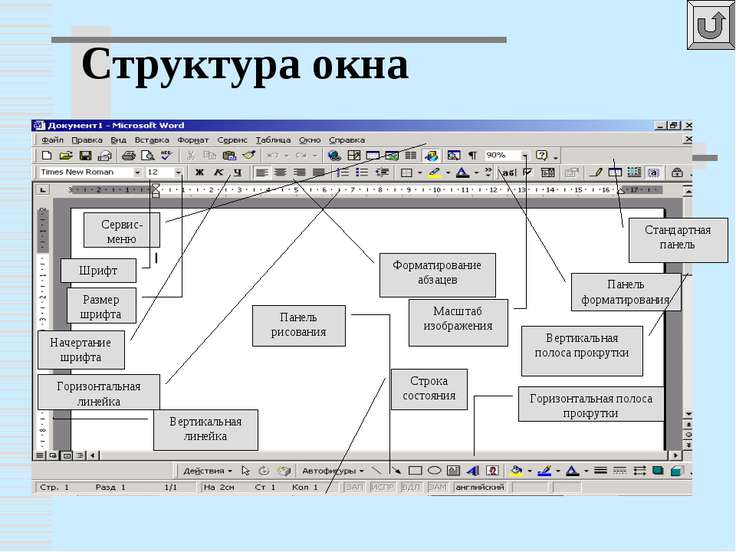
Task: Toggle Show/Hide paragraph marks ¶
Action: [x=473, y=155]
